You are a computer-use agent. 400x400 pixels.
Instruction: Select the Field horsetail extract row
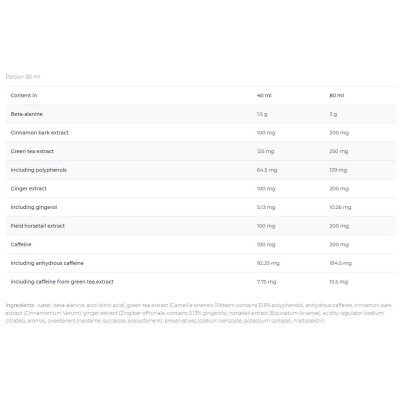(x=201, y=226)
